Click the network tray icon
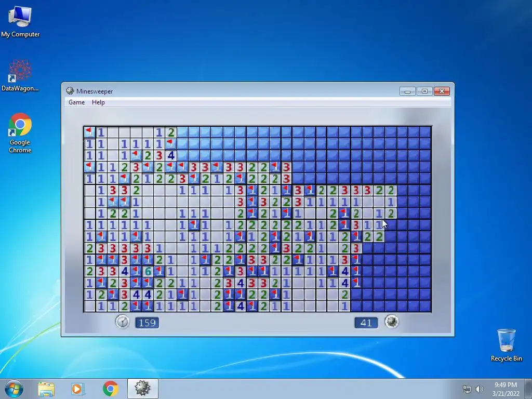532x399 pixels. pos(467,389)
